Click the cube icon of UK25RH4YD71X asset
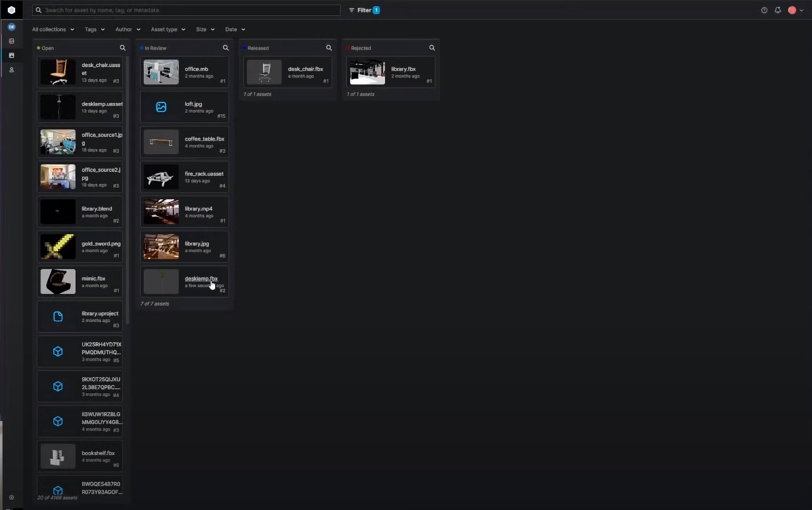This screenshot has height=510, width=812. tap(58, 352)
